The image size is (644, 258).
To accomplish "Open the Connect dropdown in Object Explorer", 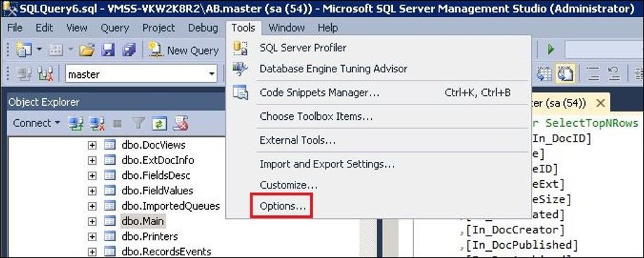I will click(36, 123).
